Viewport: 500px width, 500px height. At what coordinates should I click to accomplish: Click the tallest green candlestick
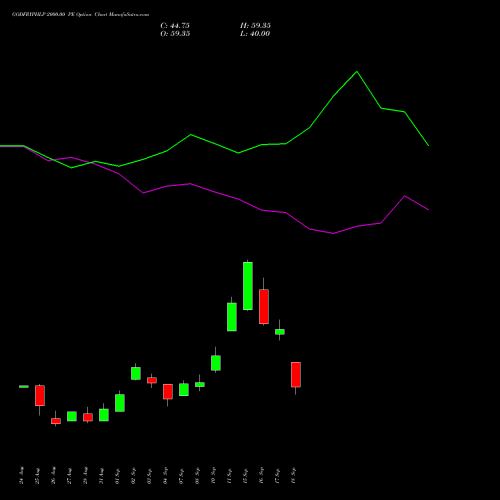[x=248, y=286]
